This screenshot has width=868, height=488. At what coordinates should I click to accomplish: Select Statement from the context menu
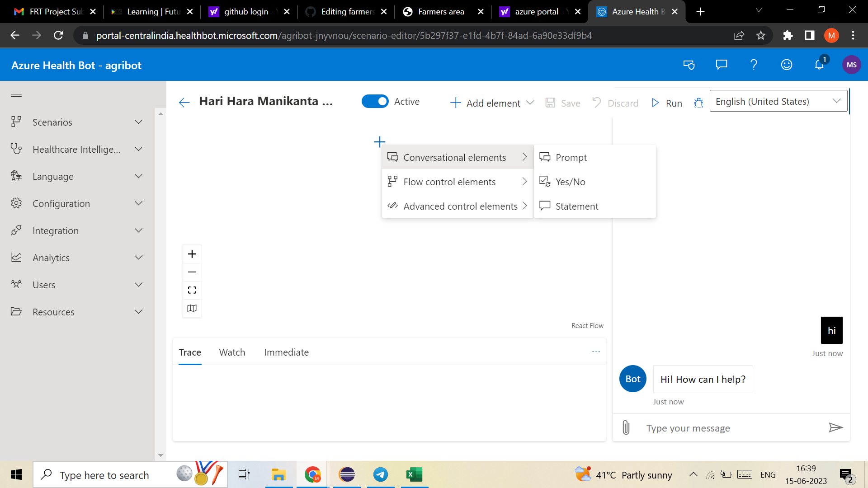(x=576, y=206)
